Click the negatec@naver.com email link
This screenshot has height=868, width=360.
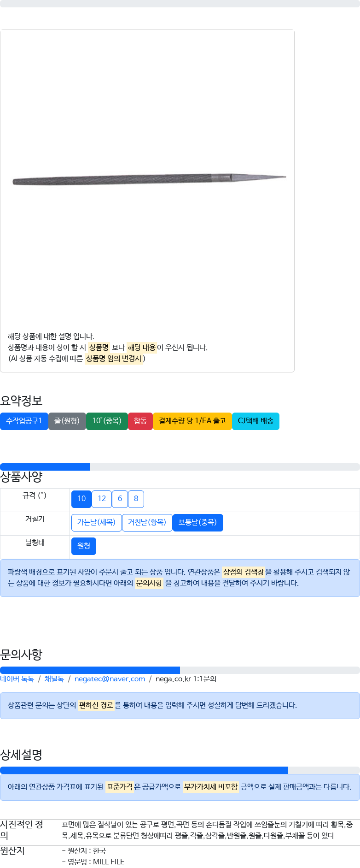pos(110,679)
